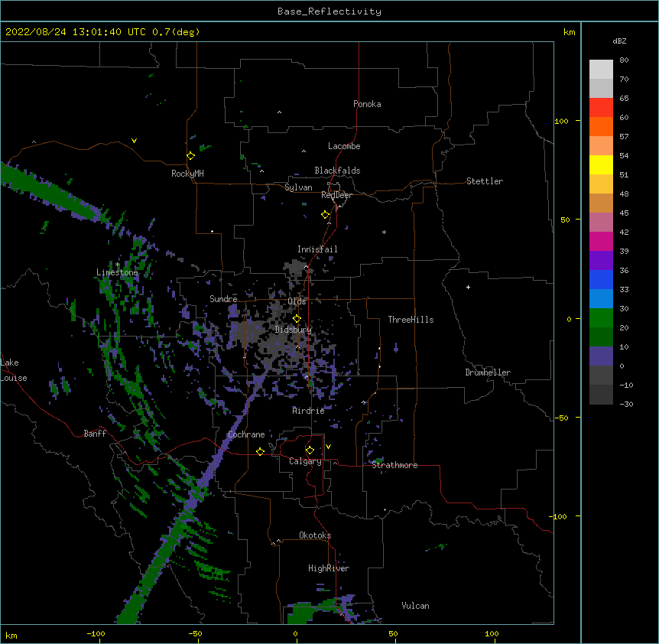This screenshot has height=644, width=659.
Task: Select the blue 33–36 dBZ legend swatch
Action: pos(601,279)
